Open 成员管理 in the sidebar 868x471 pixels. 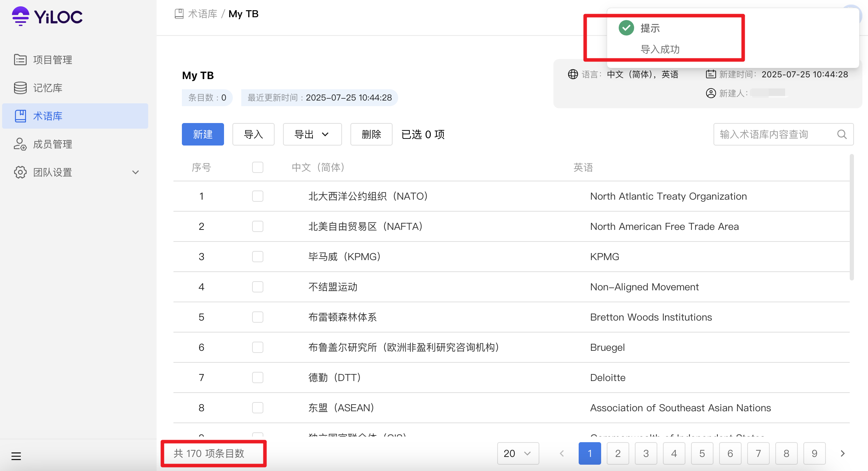[x=75, y=144]
